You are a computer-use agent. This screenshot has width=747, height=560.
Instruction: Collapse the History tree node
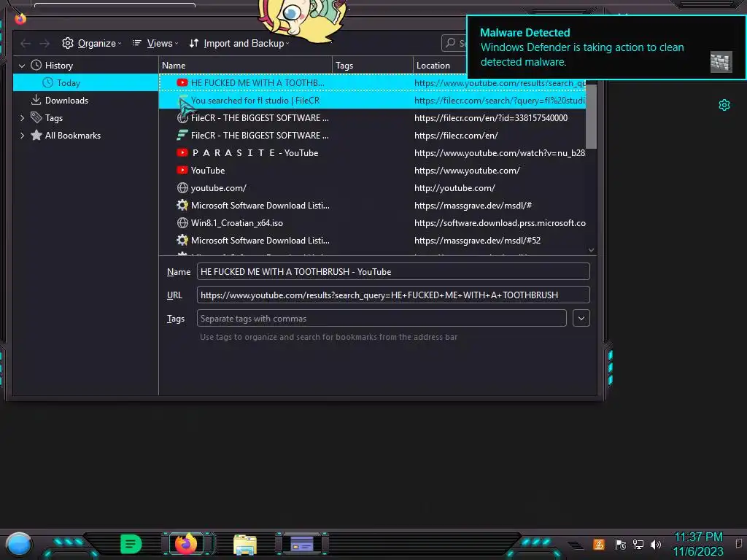(x=21, y=66)
